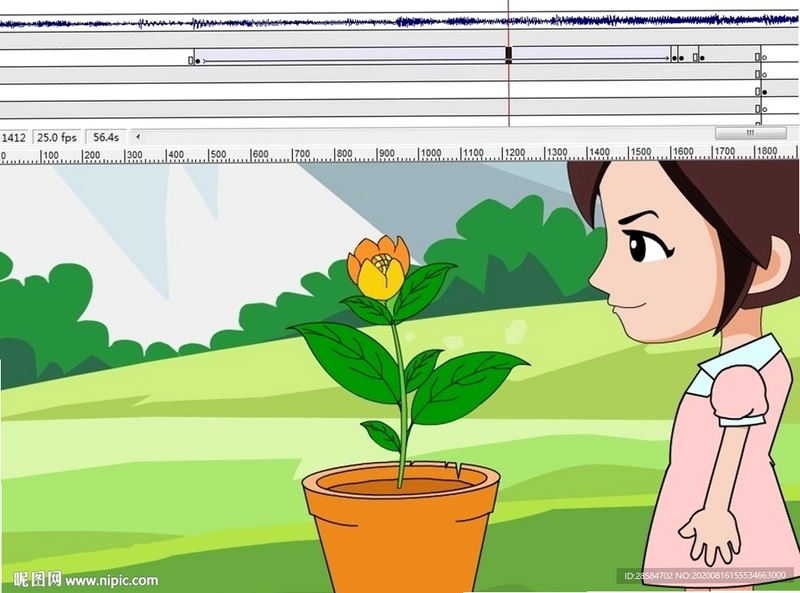Select the black playhead frame in the motion tween

[x=509, y=54]
